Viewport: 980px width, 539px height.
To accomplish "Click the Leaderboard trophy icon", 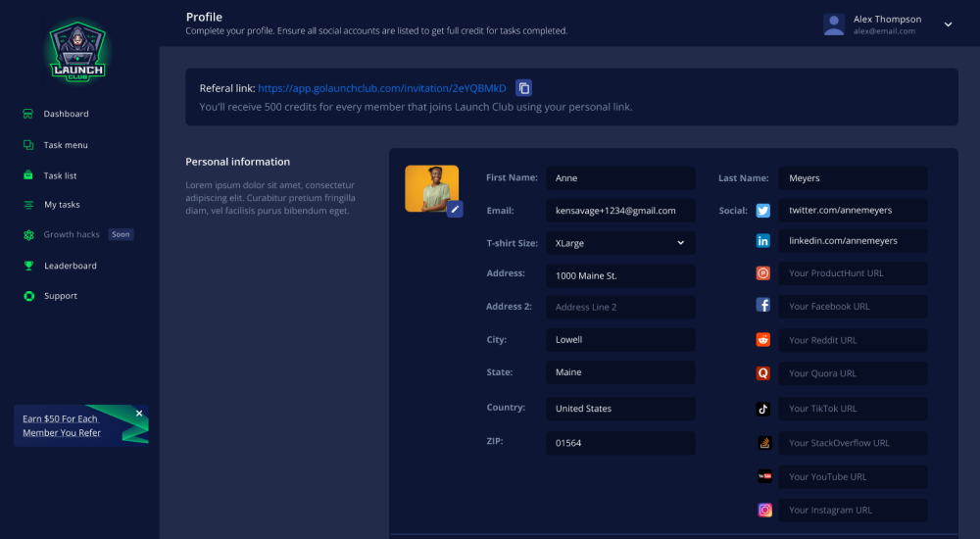I will tap(28, 266).
